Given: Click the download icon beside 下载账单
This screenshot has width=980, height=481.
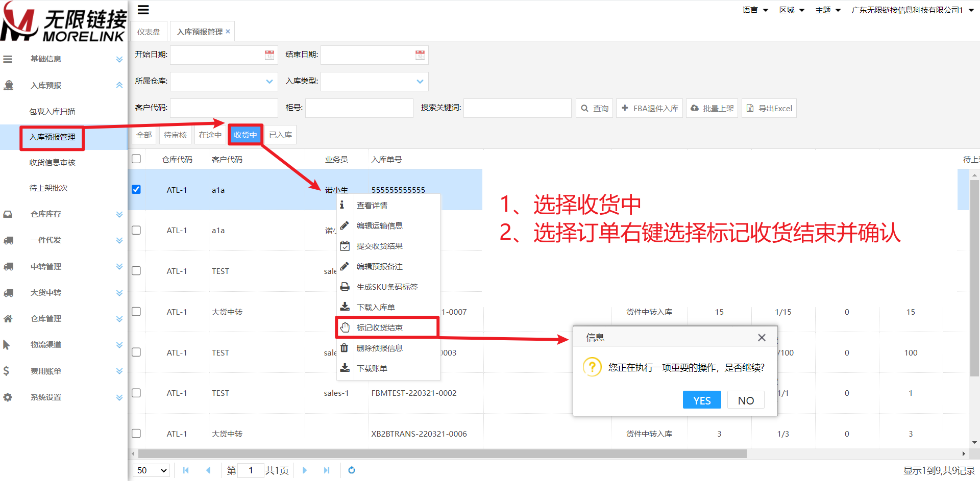Looking at the screenshot, I should tap(345, 368).
